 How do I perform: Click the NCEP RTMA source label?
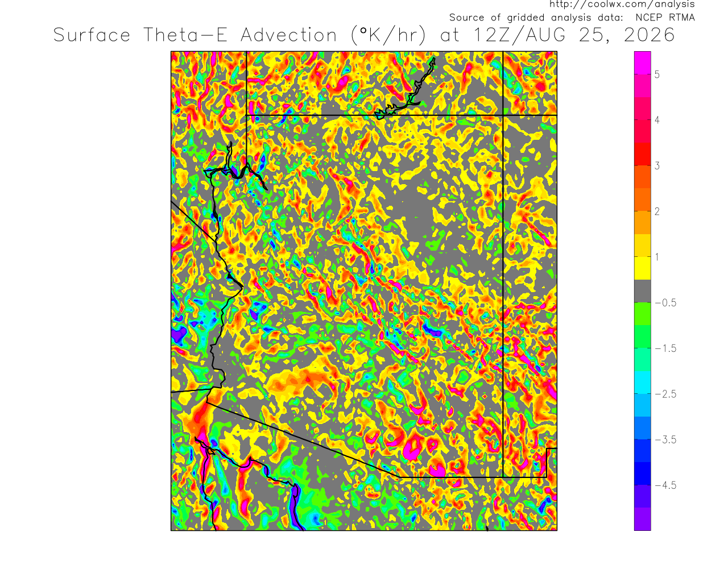(665, 18)
